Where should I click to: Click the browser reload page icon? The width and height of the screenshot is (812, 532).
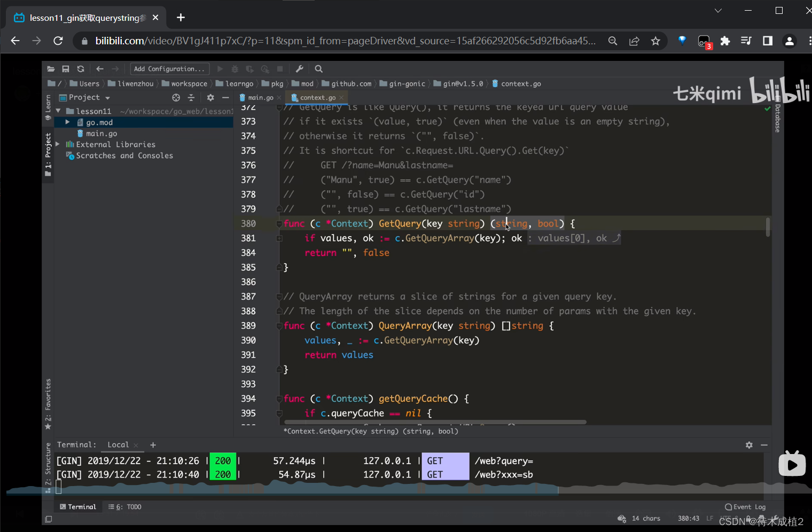click(x=58, y=41)
